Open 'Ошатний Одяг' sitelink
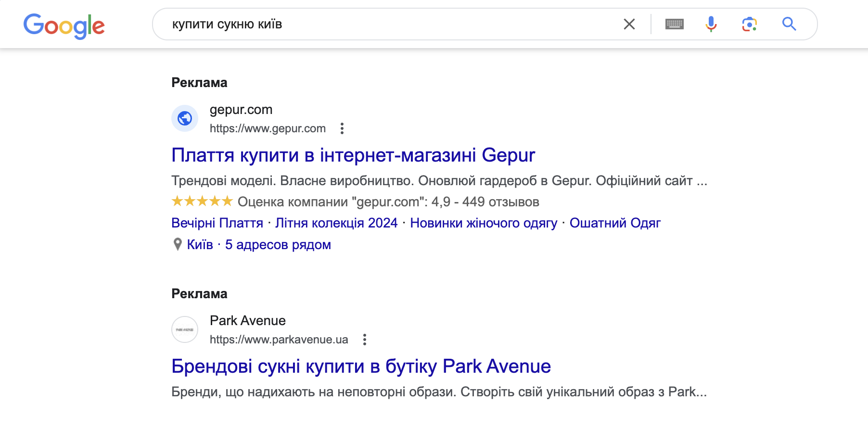868x429 pixels. [615, 223]
